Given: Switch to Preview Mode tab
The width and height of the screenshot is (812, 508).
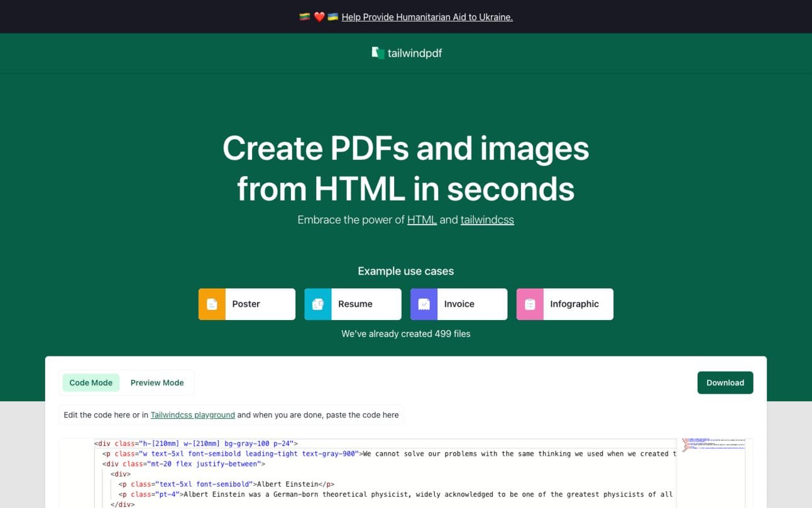Looking at the screenshot, I should click(157, 383).
